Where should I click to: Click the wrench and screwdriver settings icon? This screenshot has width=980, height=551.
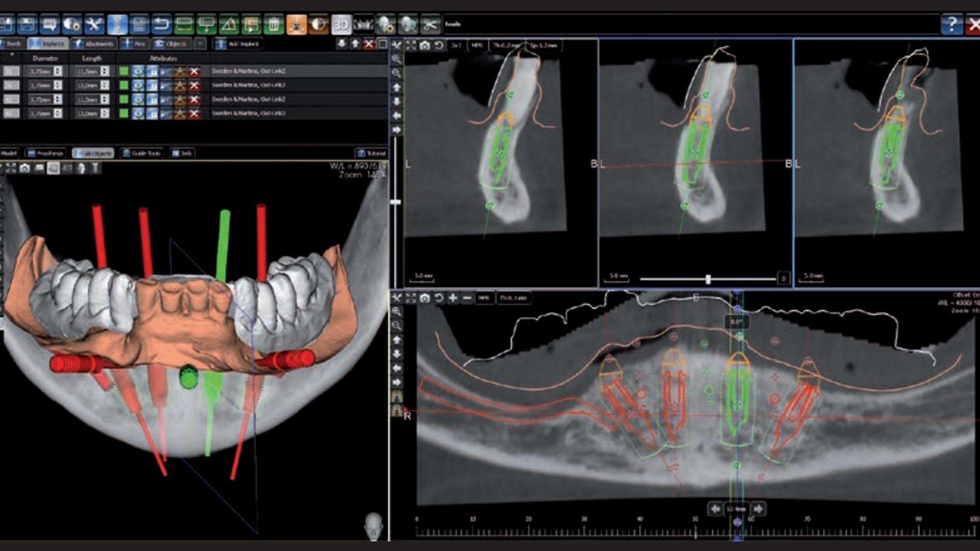click(x=94, y=24)
